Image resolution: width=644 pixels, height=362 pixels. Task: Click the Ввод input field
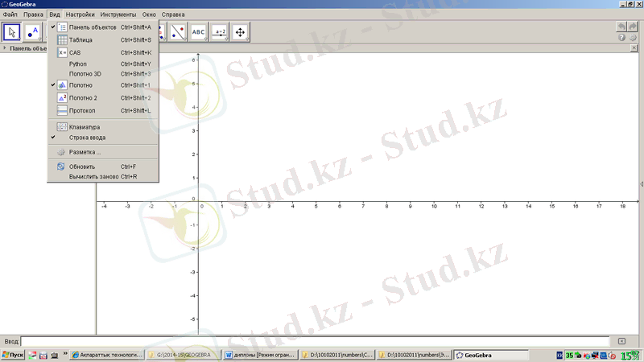coord(315,341)
